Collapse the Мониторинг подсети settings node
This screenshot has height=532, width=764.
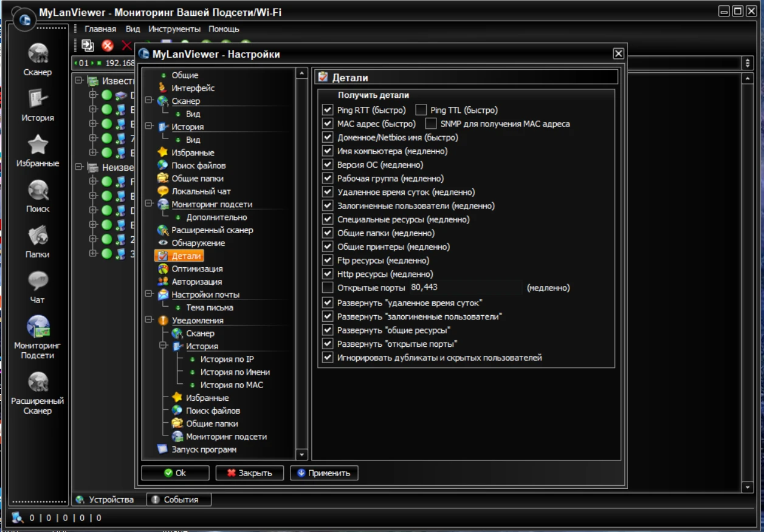pyautogui.click(x=149, y=205)
